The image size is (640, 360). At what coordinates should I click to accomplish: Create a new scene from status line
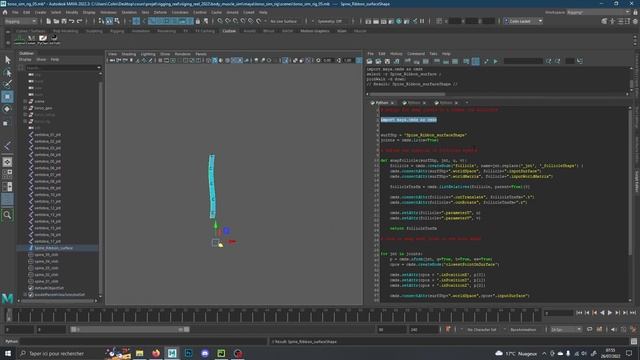tap(48, 21)
